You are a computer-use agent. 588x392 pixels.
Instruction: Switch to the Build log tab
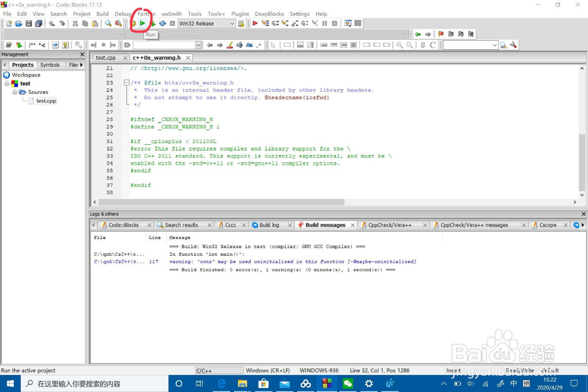click(269, 225)
